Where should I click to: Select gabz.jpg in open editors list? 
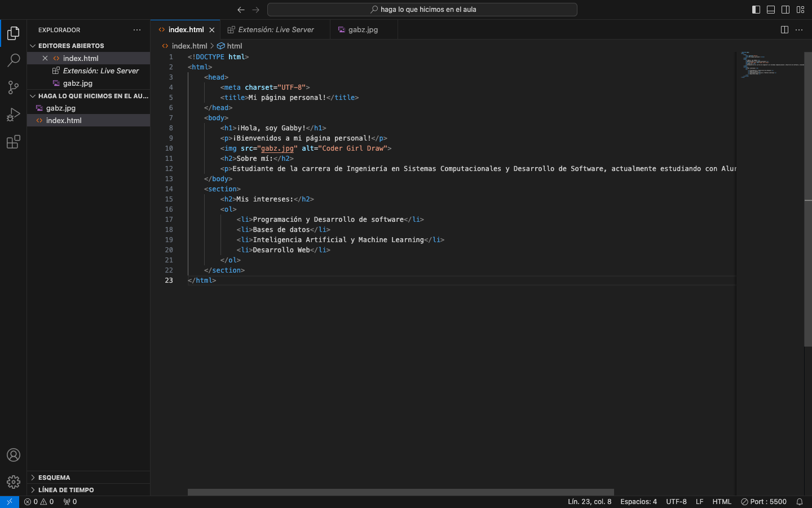click(x=89, y=83)
